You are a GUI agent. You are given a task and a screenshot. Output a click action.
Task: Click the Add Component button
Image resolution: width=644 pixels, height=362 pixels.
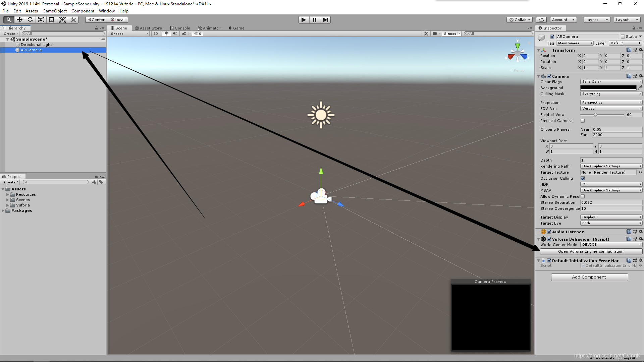pos(589,277)
